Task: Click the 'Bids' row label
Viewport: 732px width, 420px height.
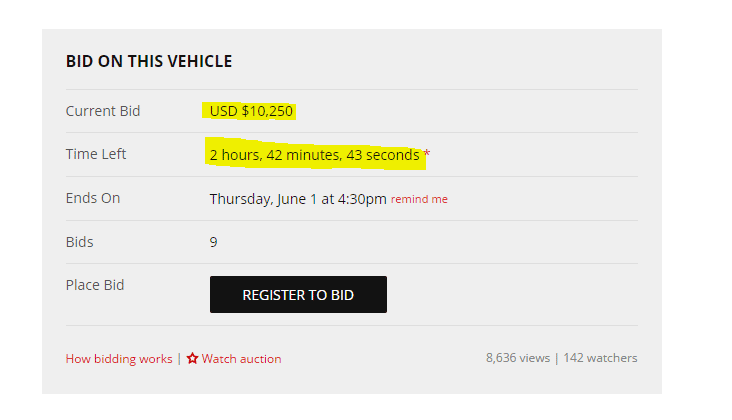Action: (x=80, y=242)
